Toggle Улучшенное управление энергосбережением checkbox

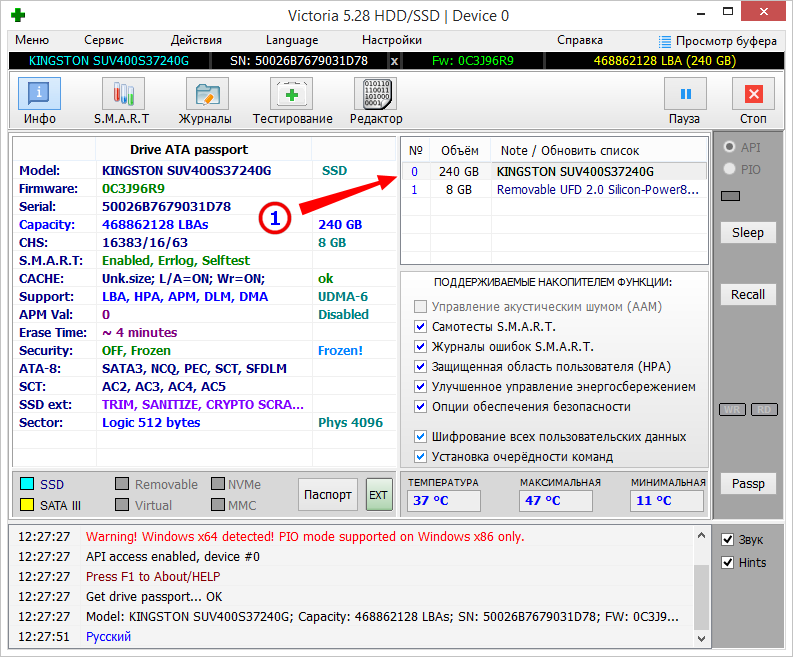coord(420,387)
